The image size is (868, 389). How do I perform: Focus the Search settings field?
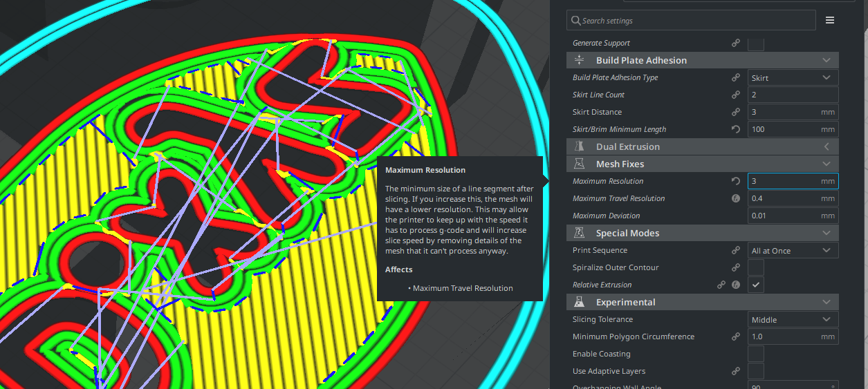click(x=691, y=21)
